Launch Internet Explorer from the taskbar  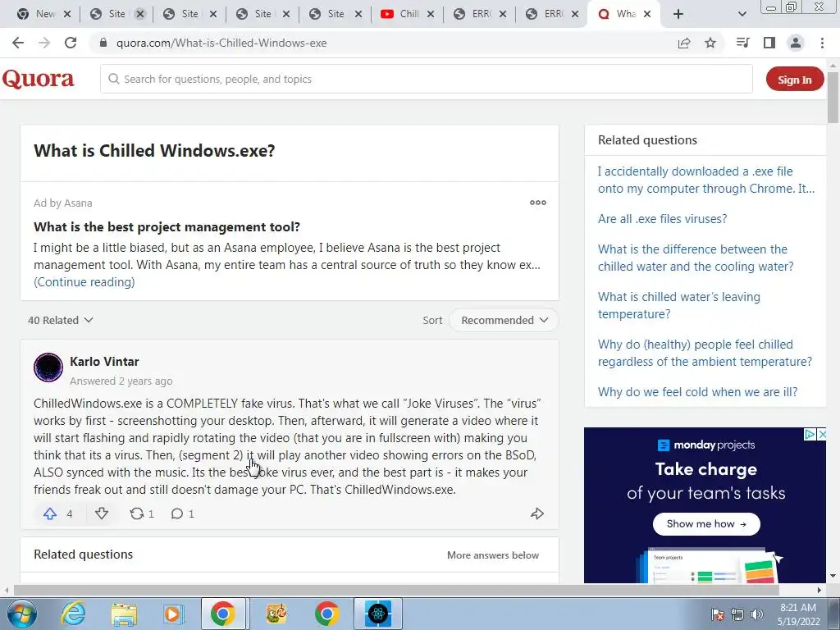[73, 614]
